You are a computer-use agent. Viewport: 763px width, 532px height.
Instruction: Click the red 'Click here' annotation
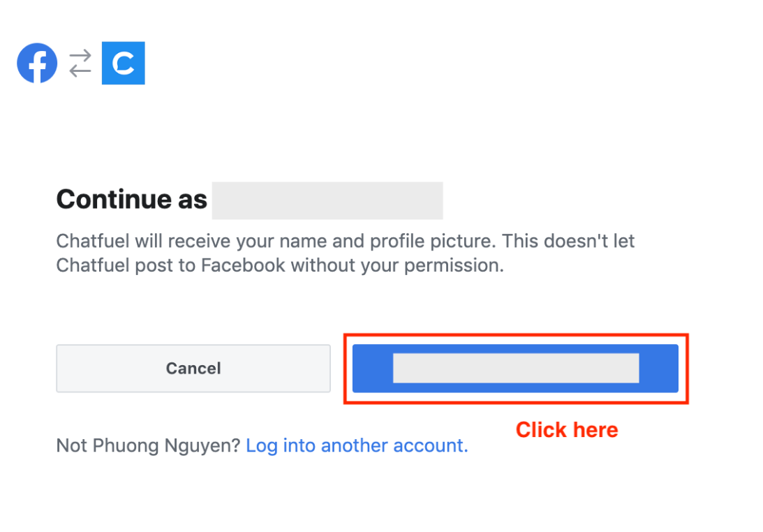[x=567, y=429]
